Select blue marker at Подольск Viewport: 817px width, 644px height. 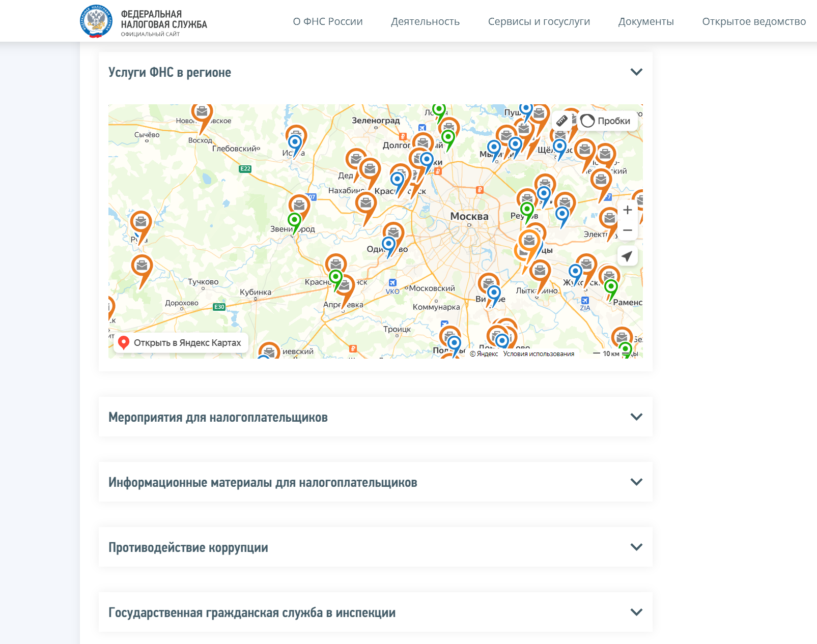454,342
